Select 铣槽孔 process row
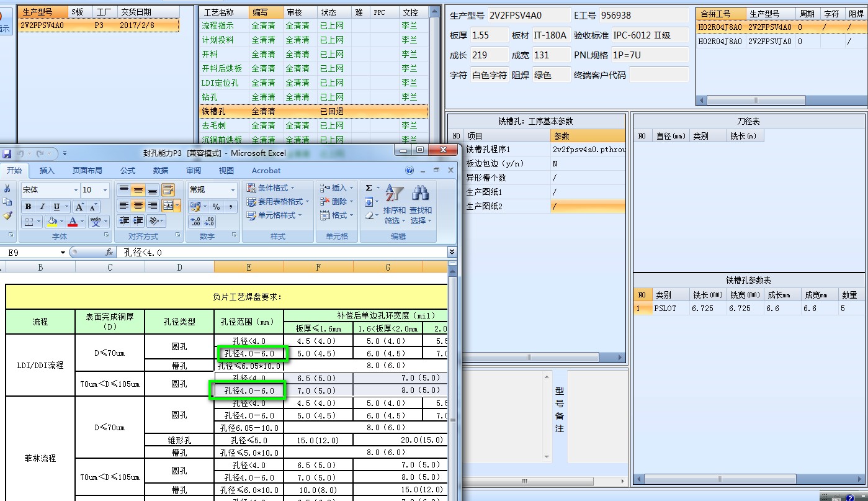Image resolution: width=868 pixels, height=501 pixels. tap(313, 111)
